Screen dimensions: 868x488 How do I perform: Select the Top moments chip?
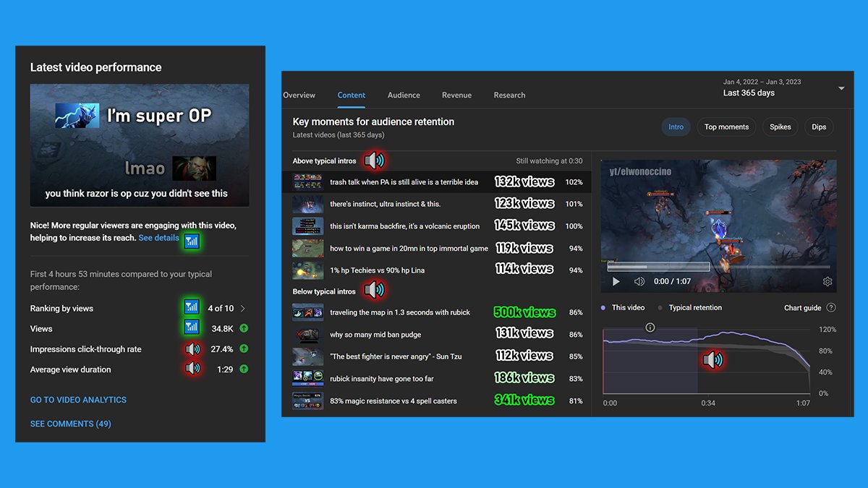coord(726,127)
